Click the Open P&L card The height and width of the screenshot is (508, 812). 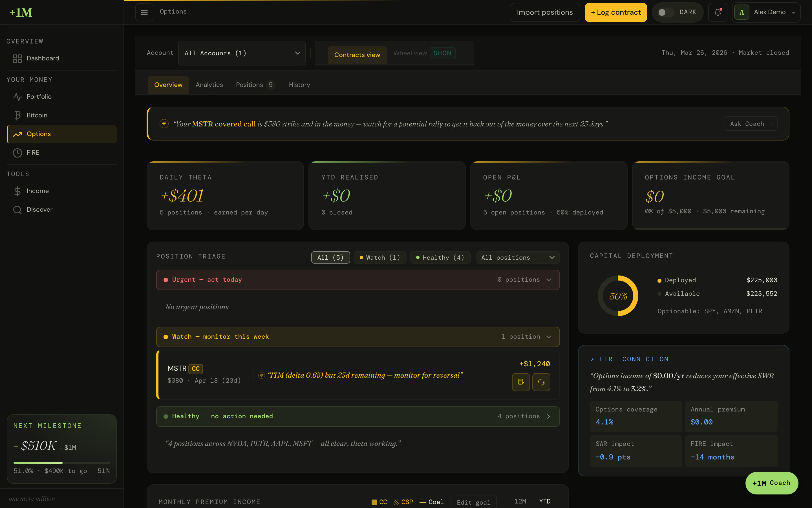pyautogui.click(x=549, y=196)
